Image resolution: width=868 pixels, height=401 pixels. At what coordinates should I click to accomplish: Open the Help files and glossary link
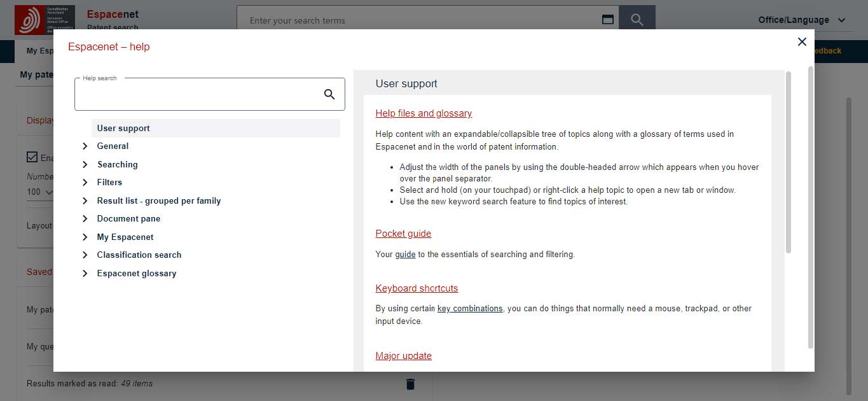[x=424, y=113]
